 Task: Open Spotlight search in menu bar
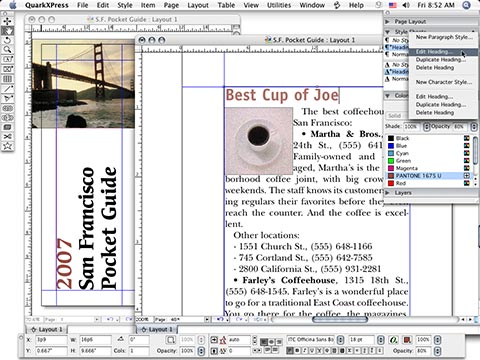point(466,5)
